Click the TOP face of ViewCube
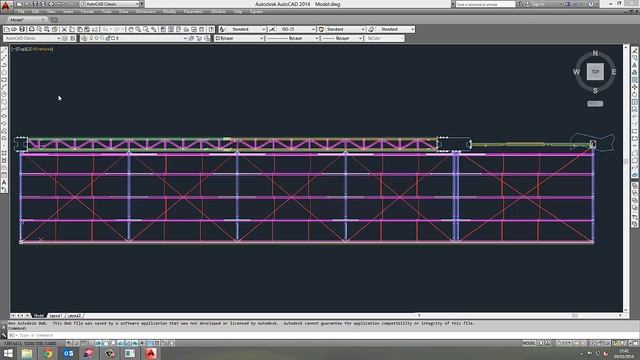The width and height of the screenshot is (640, 360). 595,72
